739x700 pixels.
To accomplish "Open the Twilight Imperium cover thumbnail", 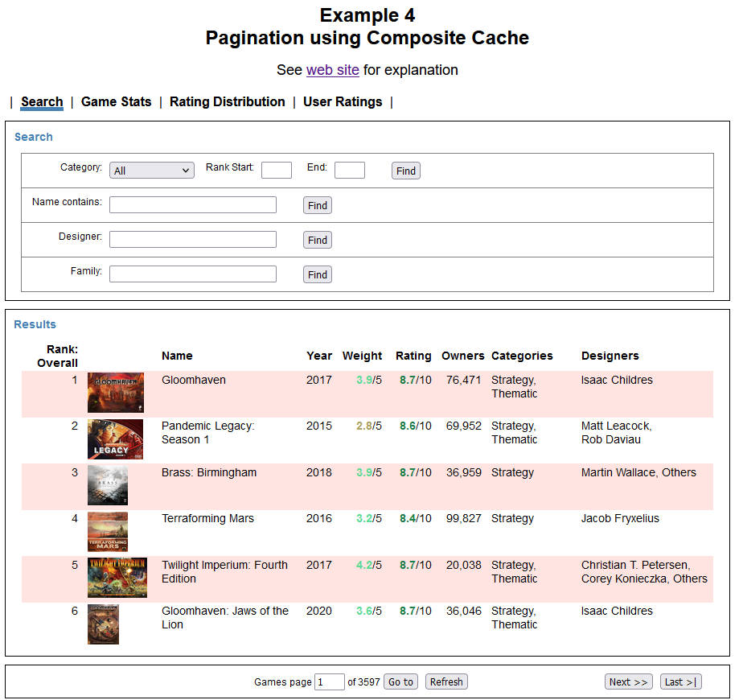I will coord(117,578).
